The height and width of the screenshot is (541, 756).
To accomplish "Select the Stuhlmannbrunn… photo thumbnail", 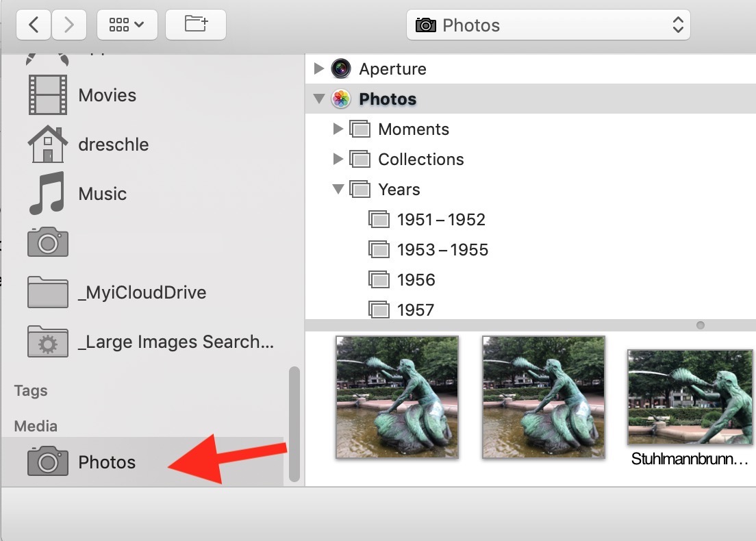I will [690, 397].
